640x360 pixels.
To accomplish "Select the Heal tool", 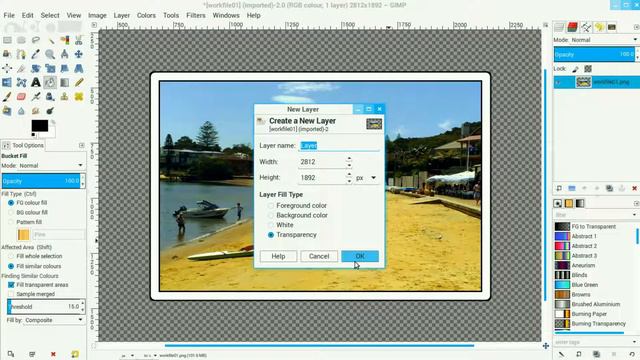I will tap(79, 97).
